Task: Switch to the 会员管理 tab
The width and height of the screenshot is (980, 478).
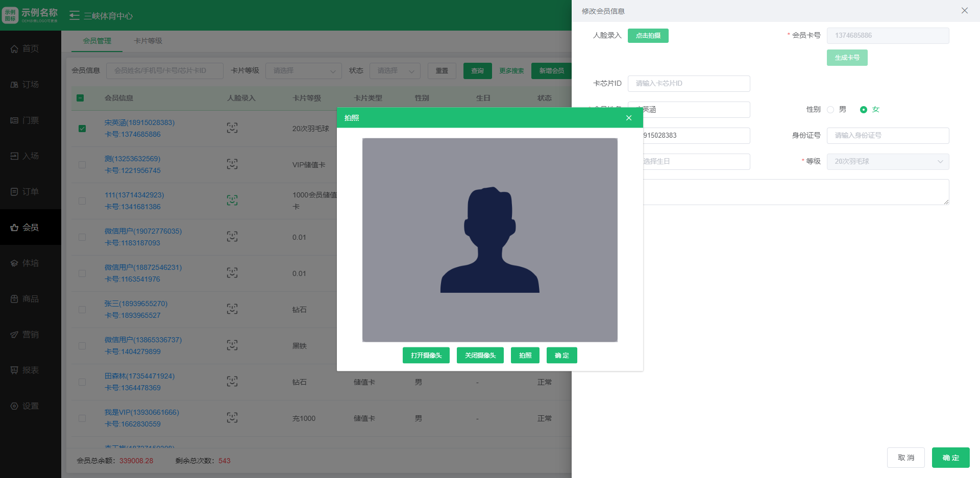Action: coord(97,41)
